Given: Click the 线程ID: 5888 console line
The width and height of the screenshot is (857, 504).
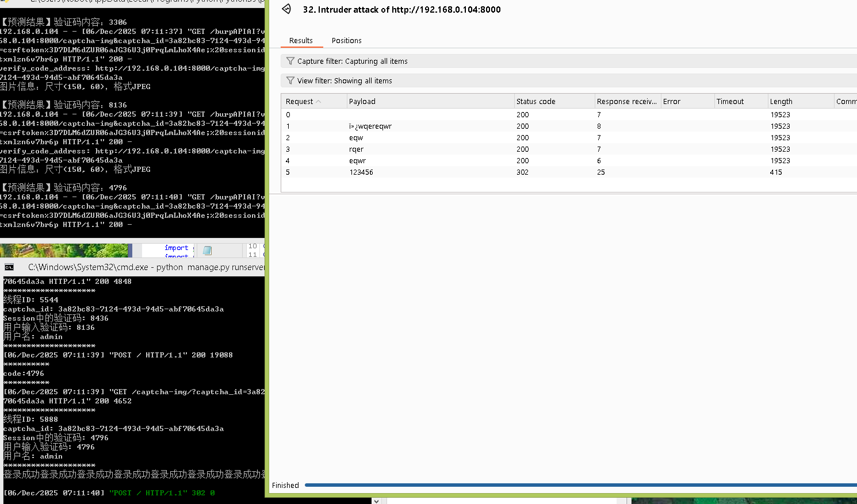Looking at the screenshot, I should (x=31, y=419).
